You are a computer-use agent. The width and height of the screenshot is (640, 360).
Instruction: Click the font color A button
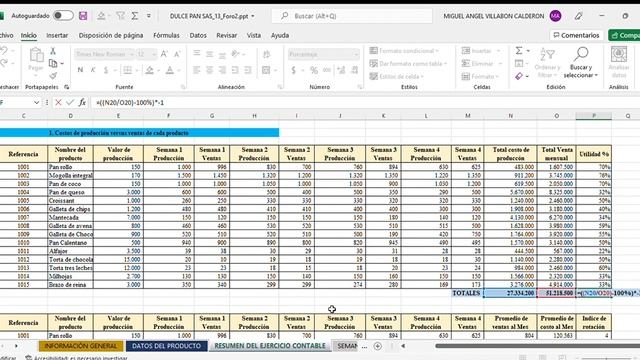point(170,70)
